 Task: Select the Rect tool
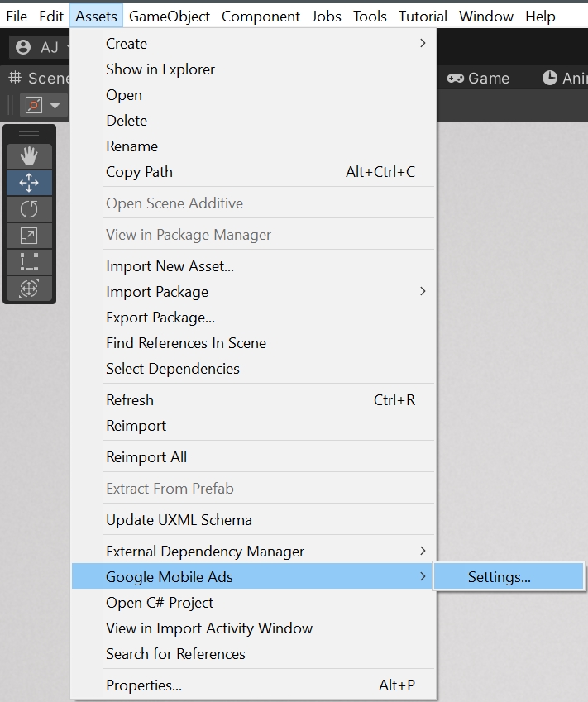(29, 261)
